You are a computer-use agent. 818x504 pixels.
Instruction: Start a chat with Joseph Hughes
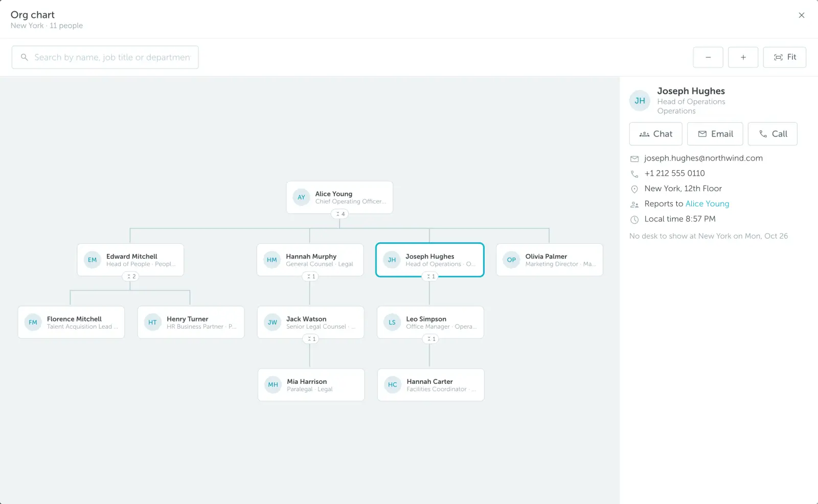(x=656, y=134)
